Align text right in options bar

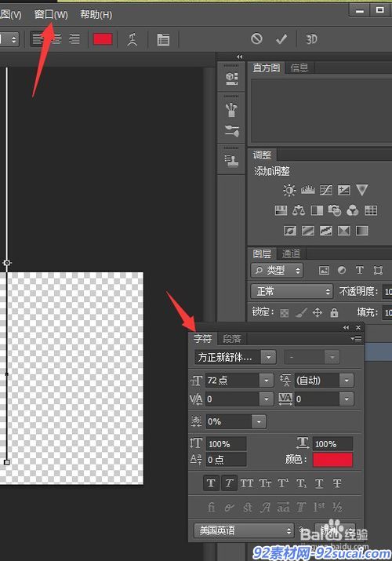74,38
